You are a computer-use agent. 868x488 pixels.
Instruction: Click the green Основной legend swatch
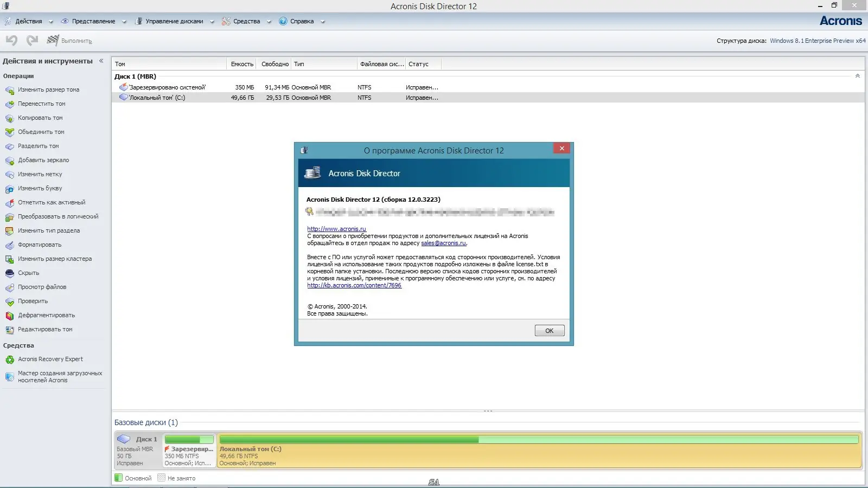[x=118, y=478]
